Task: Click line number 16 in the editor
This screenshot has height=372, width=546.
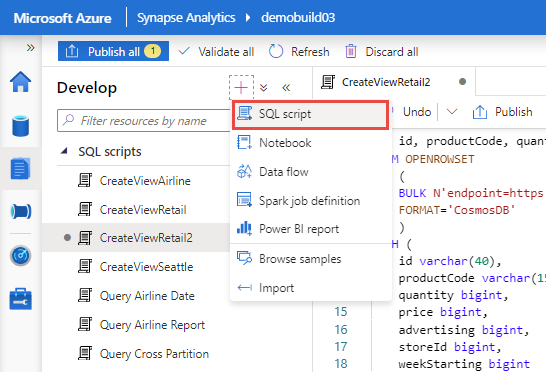Action: pyautogui.click(x=341, y=330)
